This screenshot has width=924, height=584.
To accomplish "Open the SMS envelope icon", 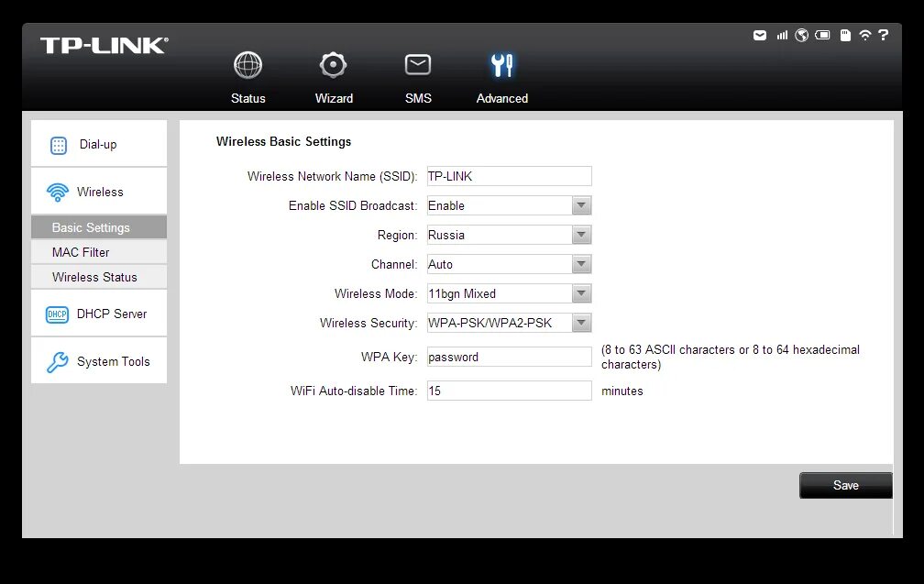I will (418, 65).
